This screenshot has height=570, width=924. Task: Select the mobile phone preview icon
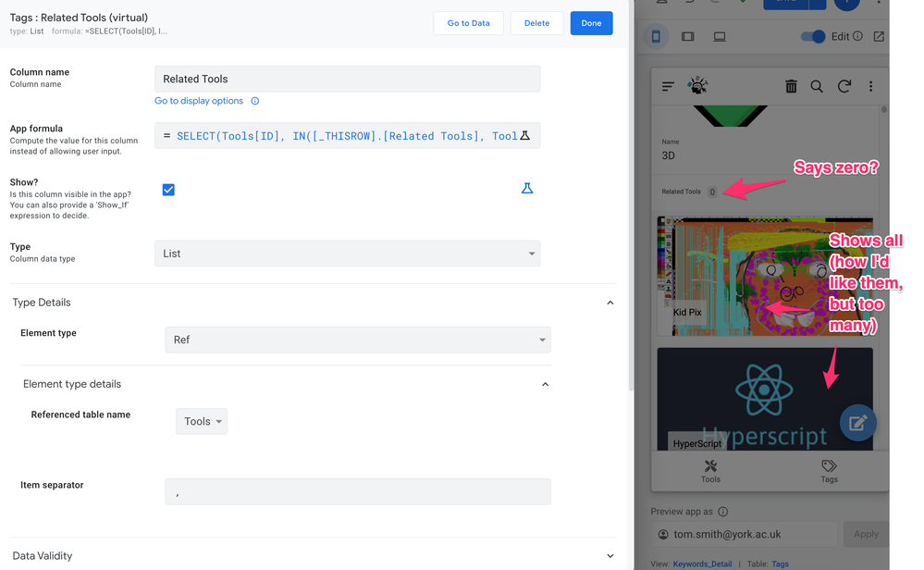click(656, 36)
